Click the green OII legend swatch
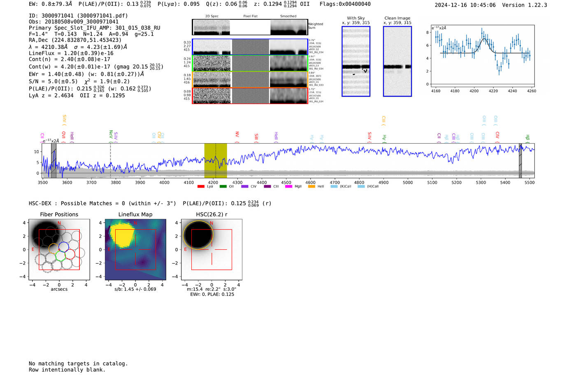This screenshot has width=576, height=392. pyautogui.click(x=223, y=186)
